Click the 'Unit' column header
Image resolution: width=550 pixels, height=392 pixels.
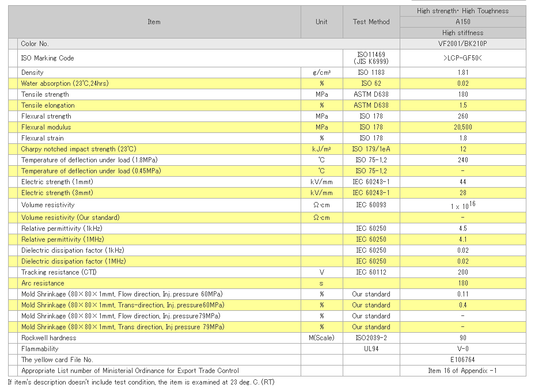point(321,22)
